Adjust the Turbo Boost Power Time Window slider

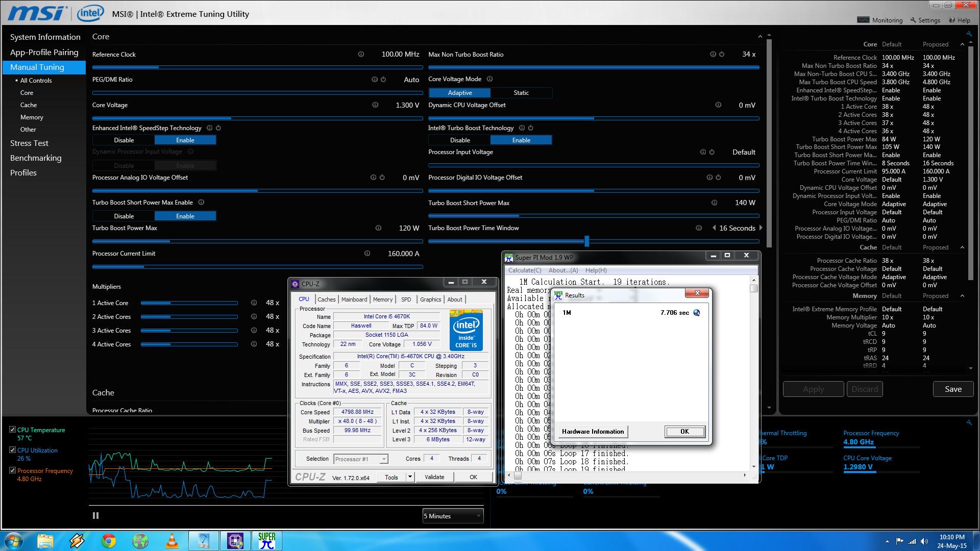click(x=586, y=241)
